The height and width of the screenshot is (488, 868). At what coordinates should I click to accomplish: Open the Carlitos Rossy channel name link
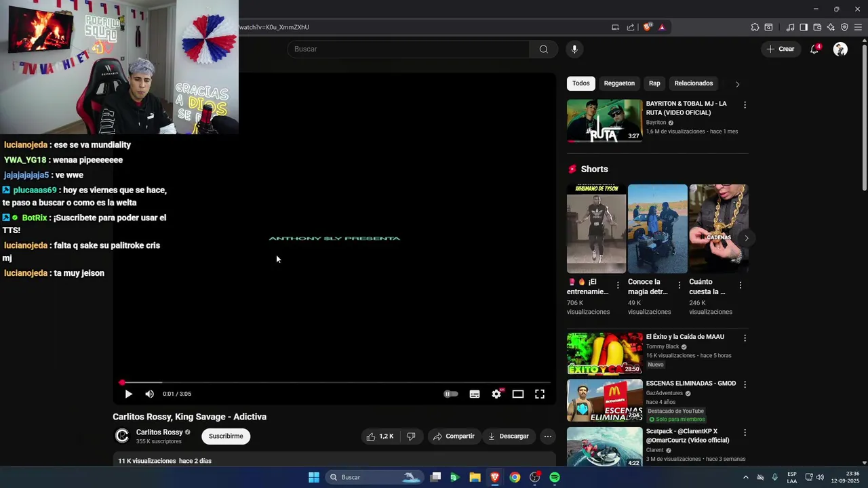pyautogui.click(x=159, y=432)
